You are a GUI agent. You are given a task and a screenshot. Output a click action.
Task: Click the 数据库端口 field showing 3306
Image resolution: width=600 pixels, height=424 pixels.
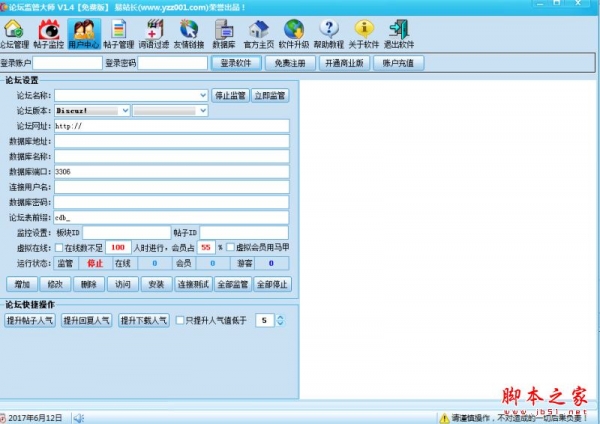(x=172, y=171)
